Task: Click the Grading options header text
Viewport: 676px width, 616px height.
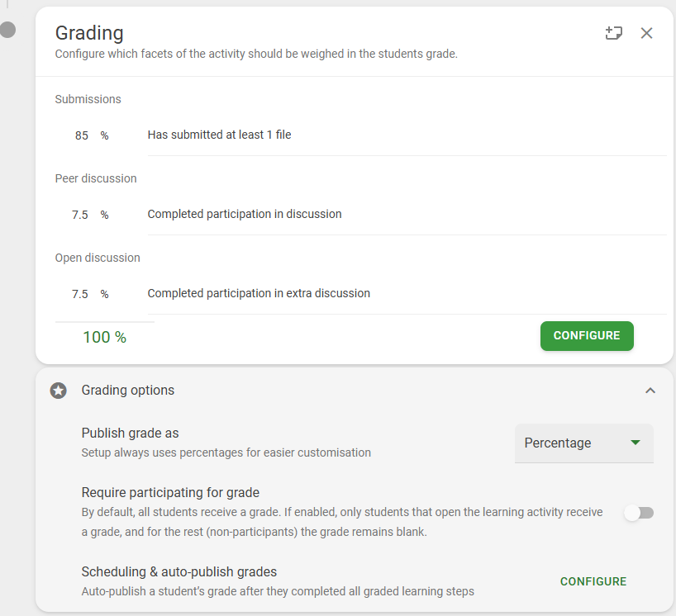Action: pos(127,390)
